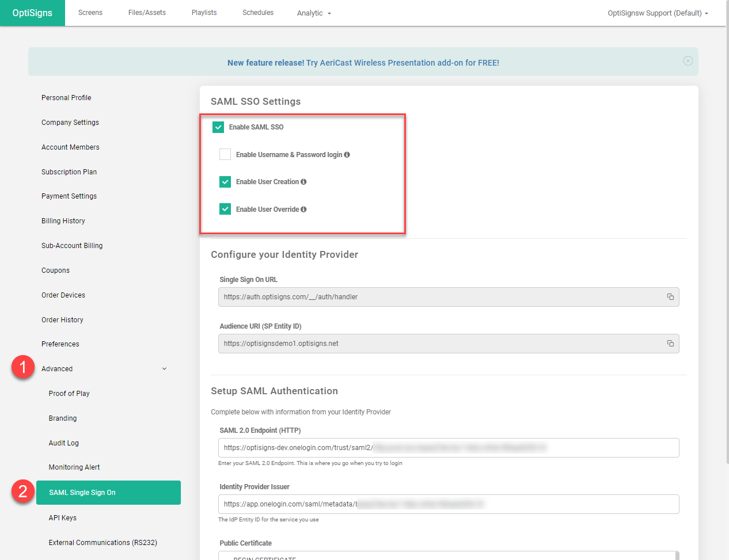Click the SAML 2.0 Endpoint input field
The image size is (729, 560).
(x=448, y=448)
